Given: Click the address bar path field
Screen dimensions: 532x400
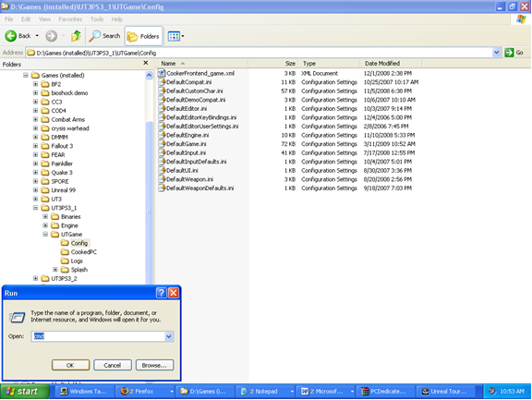Looking at the screenshot, I should click(260, 53).
